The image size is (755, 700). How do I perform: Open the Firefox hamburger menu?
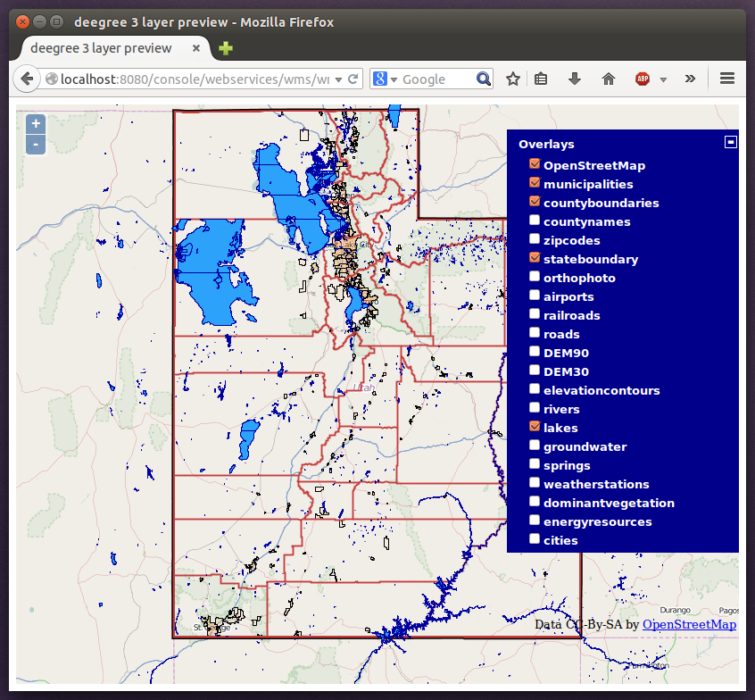(x=727, y=79)
